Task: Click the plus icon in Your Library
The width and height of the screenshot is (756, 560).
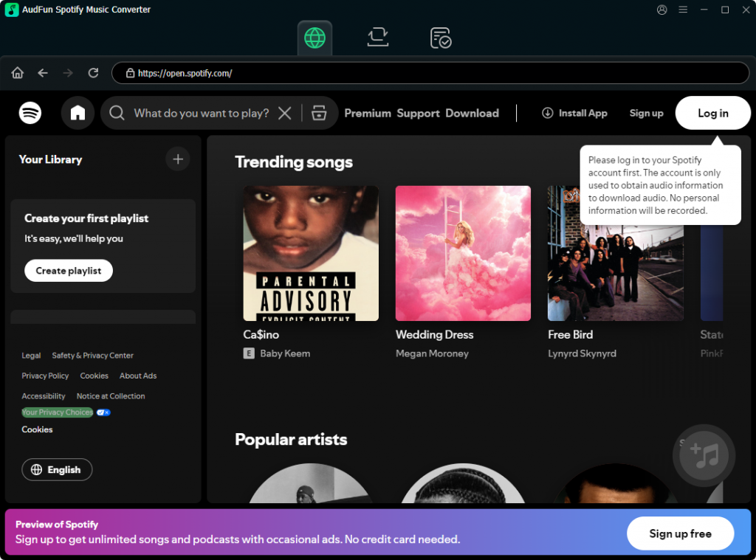Action: click(178, 159)
